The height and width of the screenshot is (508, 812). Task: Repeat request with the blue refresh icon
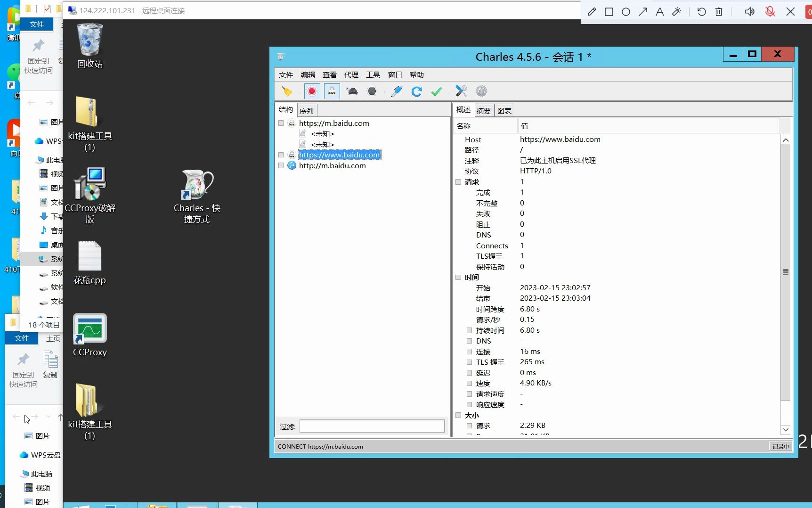pyautogui.click(x=417, y=91)
